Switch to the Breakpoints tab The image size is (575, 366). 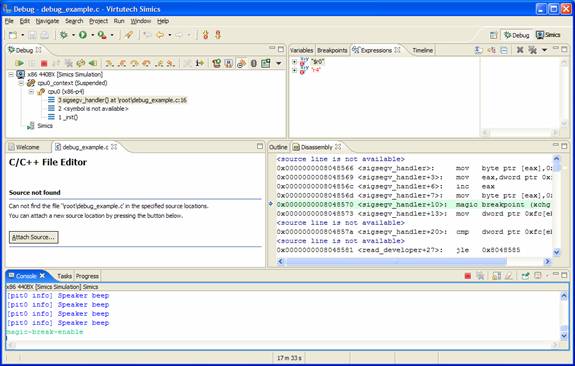click(332, 50)
